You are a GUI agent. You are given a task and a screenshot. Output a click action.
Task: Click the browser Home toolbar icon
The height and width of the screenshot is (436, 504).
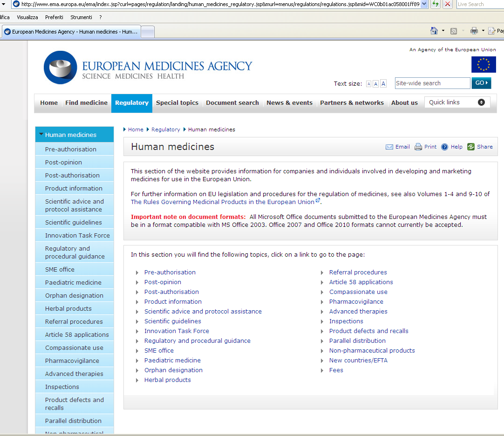434,31
